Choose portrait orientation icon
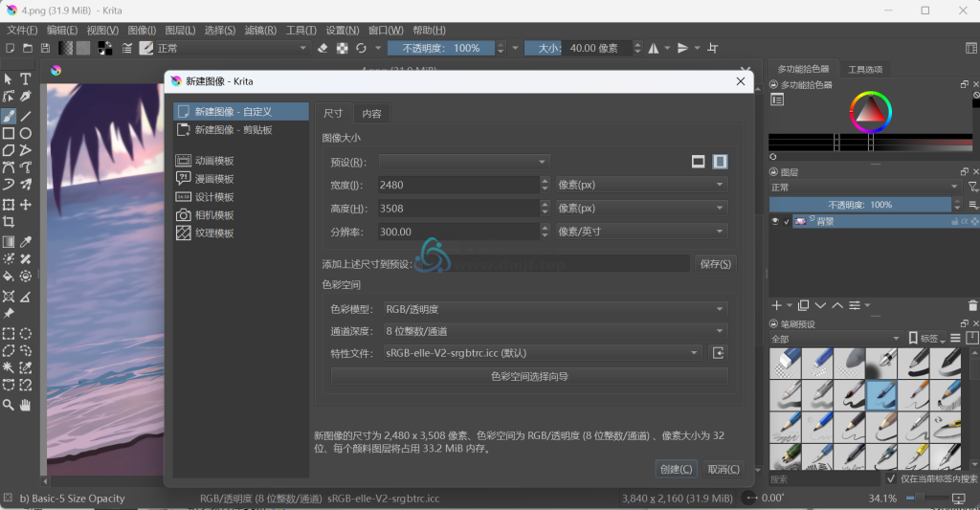 point(720,162)
